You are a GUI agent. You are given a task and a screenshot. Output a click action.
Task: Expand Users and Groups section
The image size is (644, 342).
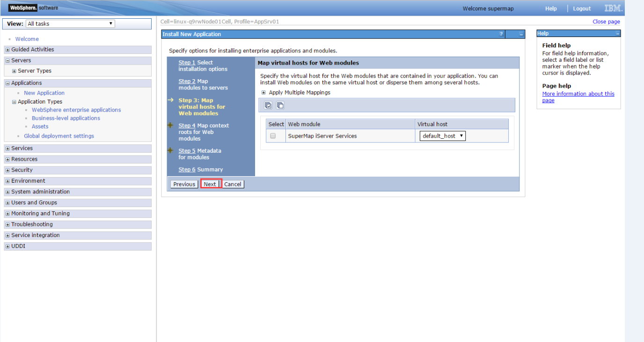click(7, 203)
